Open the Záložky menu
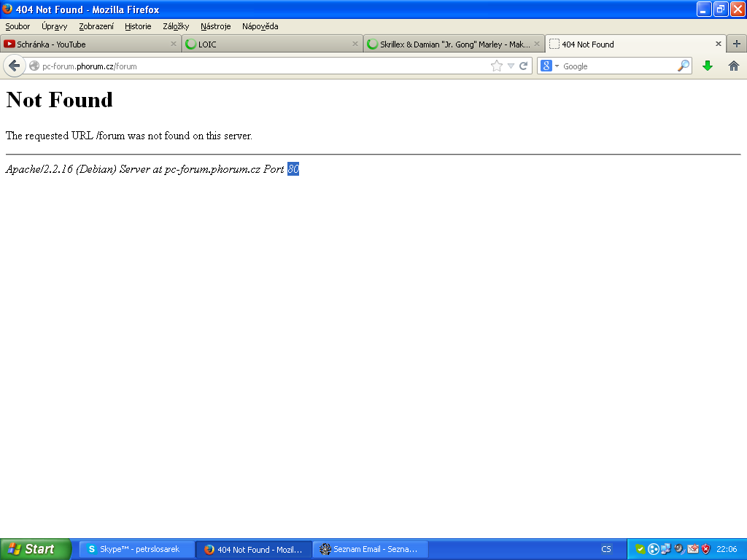Screen dimensions: 747x560 coord(176,26)
